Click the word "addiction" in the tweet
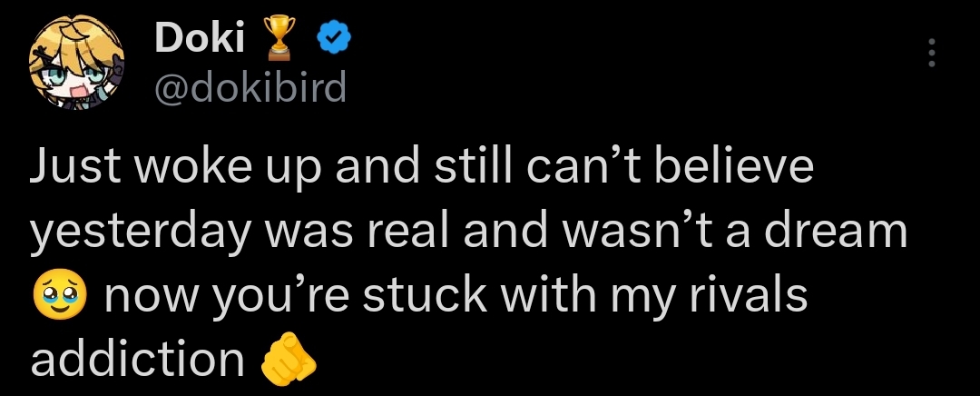This screenshot has width=980, height=396. coord(138,360)
